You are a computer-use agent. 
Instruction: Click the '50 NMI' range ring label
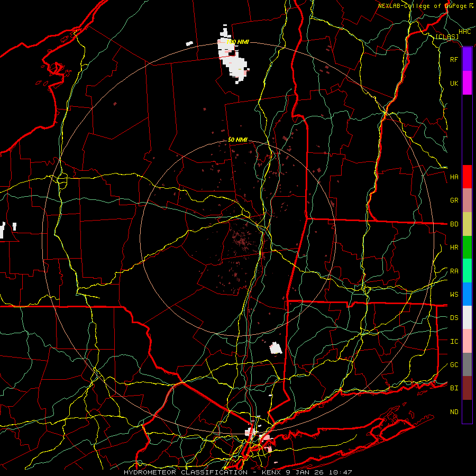point(237,140)
